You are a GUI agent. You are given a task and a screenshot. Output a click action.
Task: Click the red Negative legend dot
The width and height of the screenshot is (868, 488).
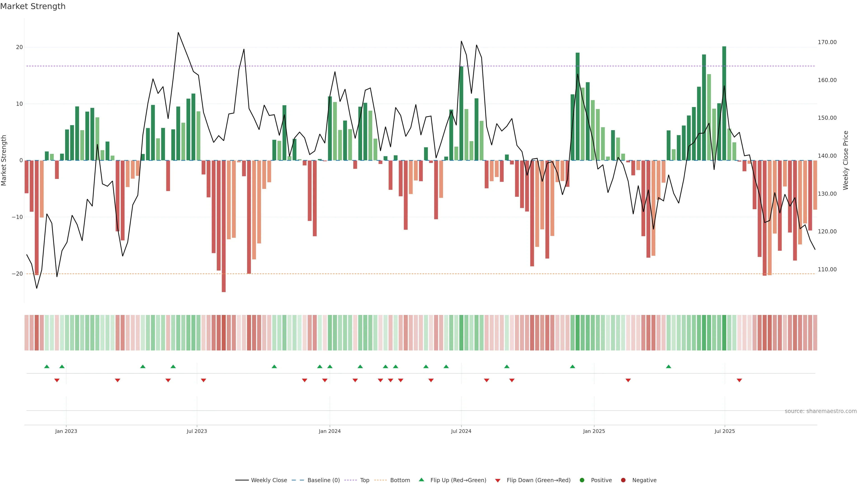tap(623, 480)
